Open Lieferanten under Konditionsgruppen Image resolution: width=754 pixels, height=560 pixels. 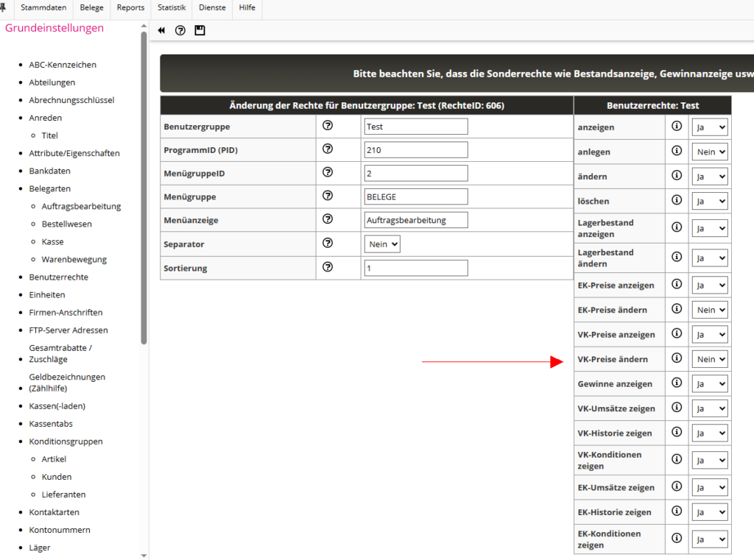[63, 495]
